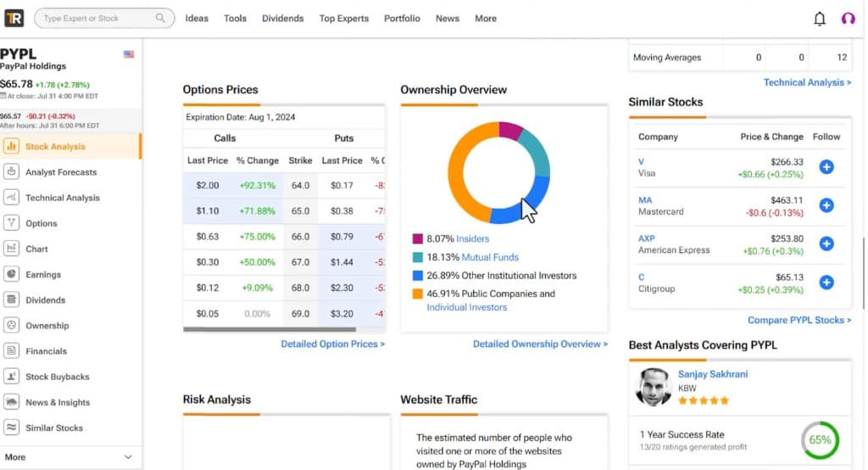Image resolution: width=868 pixels, height=470 pixels.
Task: Open the AXP ticker link
Action: tap(647, 238)
